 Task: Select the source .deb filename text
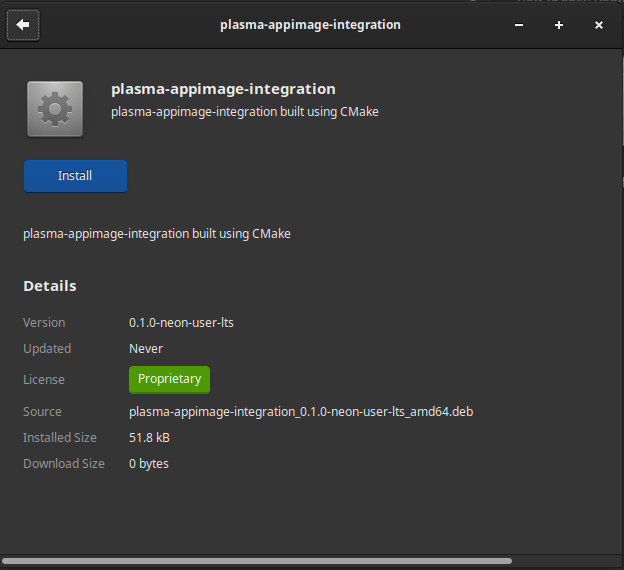(x=301, y=412)
